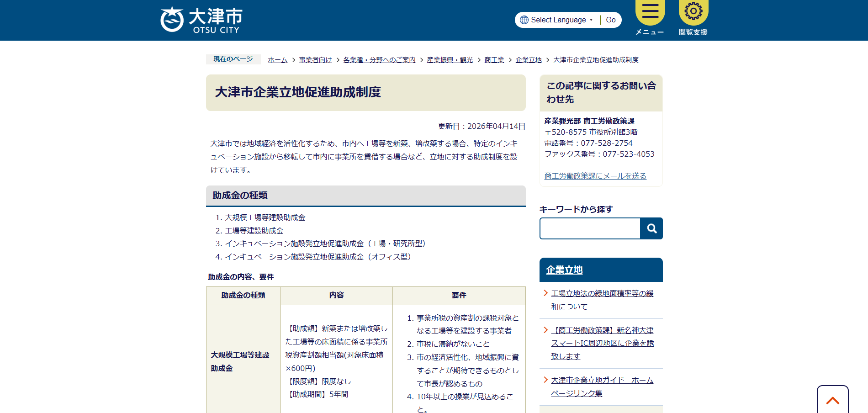Open the yellow メニュー hamburger menu
Image resolution: width=868 pixels, height=413 pixels.
(x=650, y=18)
